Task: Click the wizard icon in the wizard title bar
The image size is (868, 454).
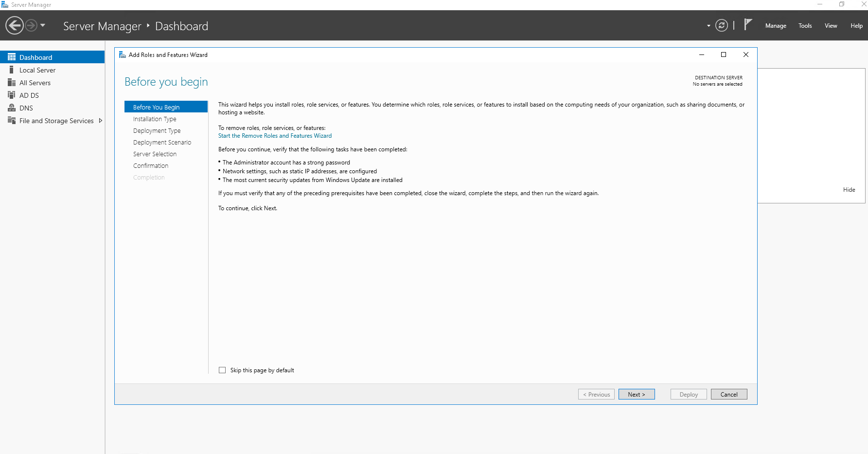Action: [123, 54]
